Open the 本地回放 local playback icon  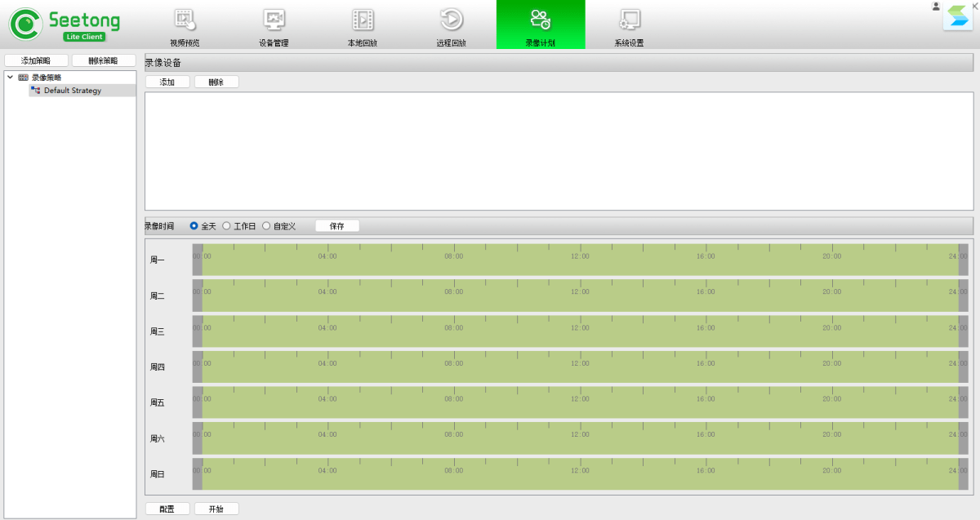(x=363, y=20)
